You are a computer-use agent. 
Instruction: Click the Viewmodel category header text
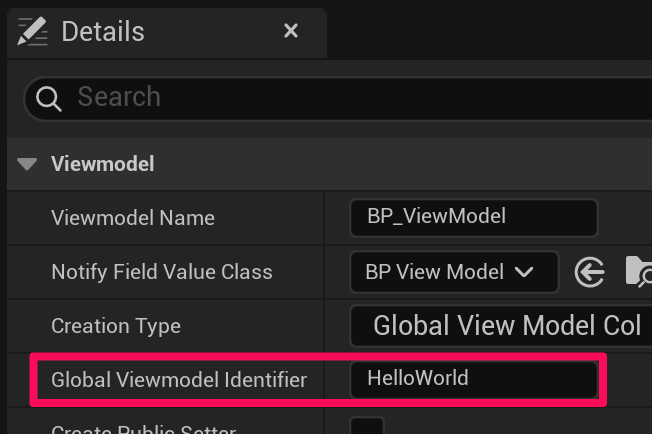click(x=102, y=164)
